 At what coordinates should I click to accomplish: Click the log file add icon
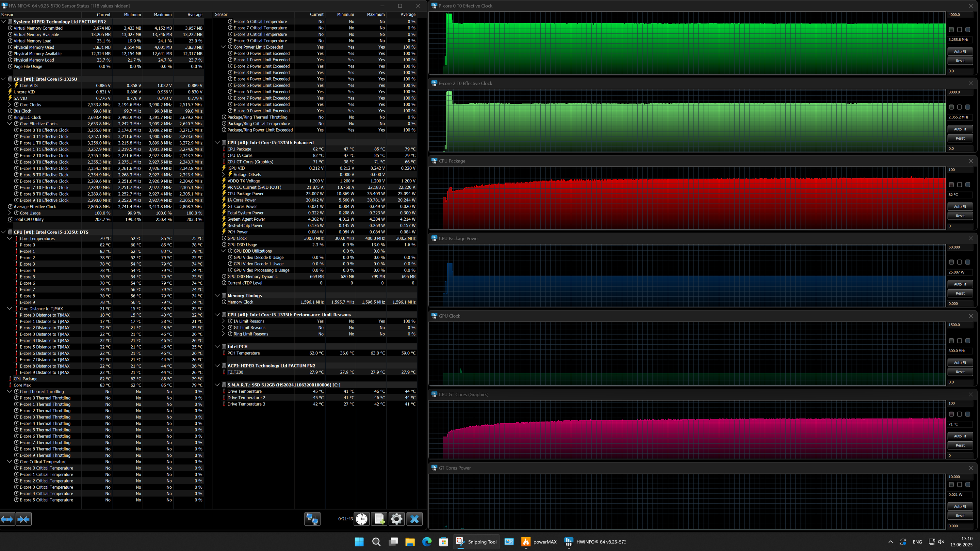click(x=379, y=519)
